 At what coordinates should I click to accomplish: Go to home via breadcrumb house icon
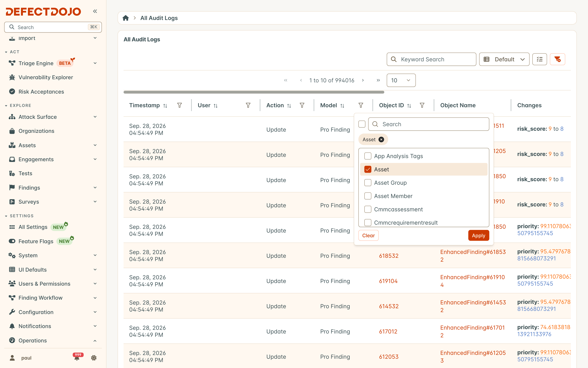pos(126,18)
